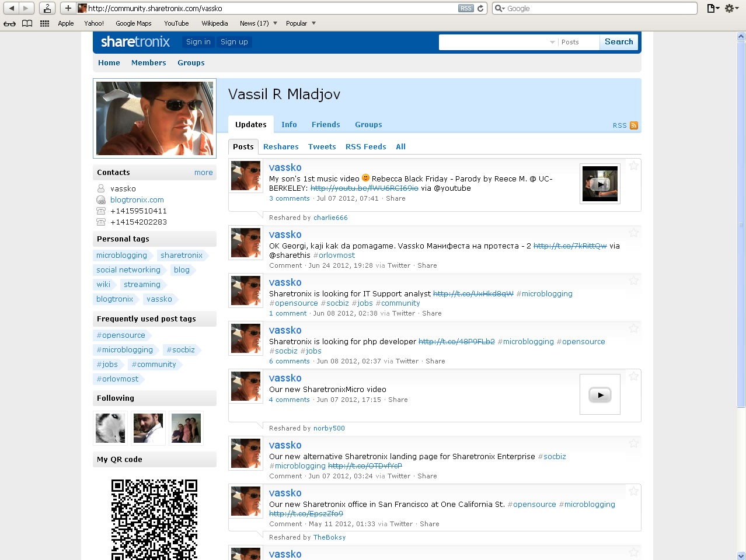Star the alternative landing page post
Image resolution: width=746 pixels, height=560 pixels.
(633, 443)
